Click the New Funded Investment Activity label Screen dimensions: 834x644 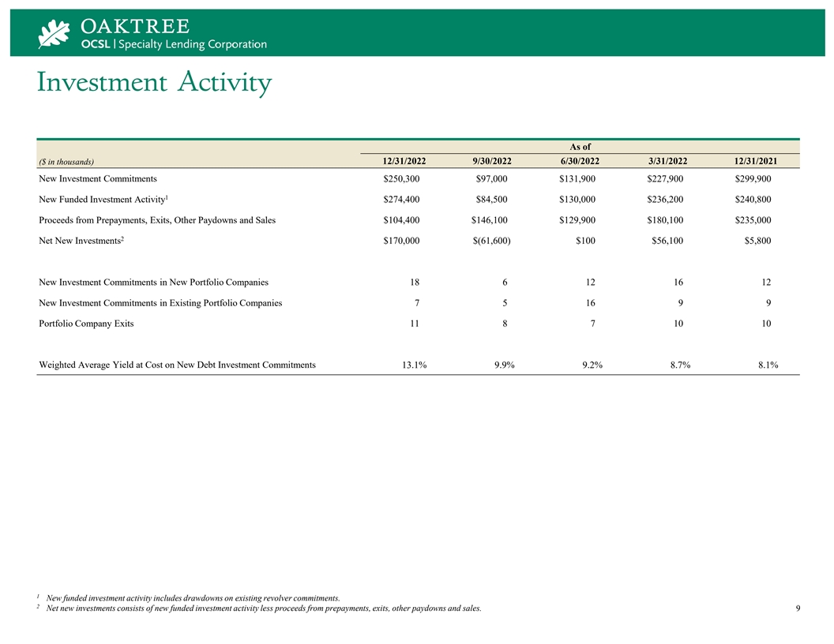(103, 200)
